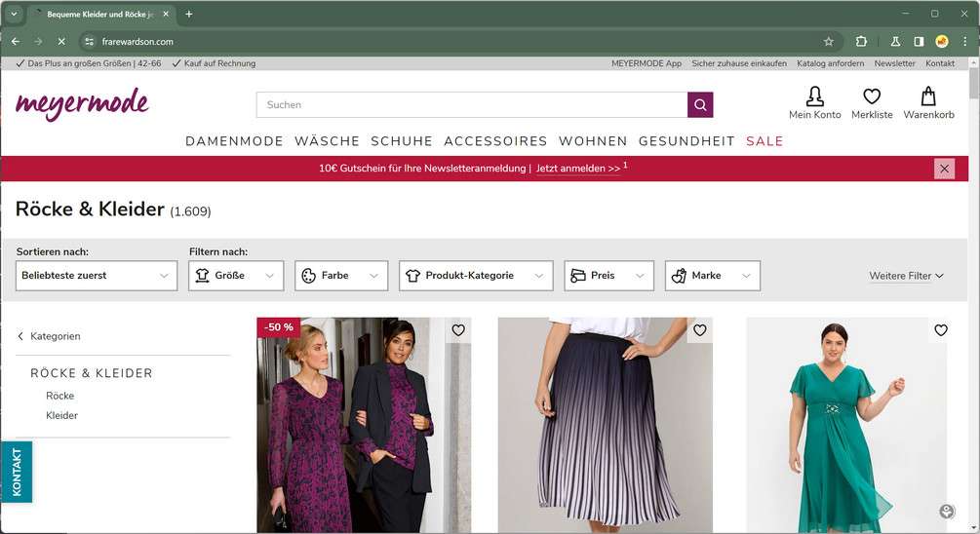Click the chat assistant icon bottom right
Screen dimensions: 980x534
coord(947,512)
